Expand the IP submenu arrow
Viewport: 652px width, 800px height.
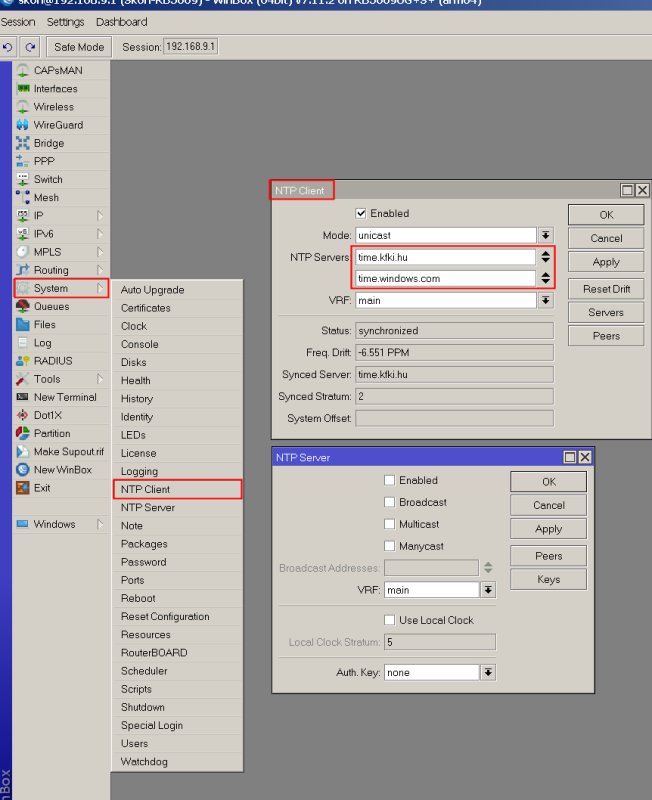pyautogui.click(x=100, y=216)
